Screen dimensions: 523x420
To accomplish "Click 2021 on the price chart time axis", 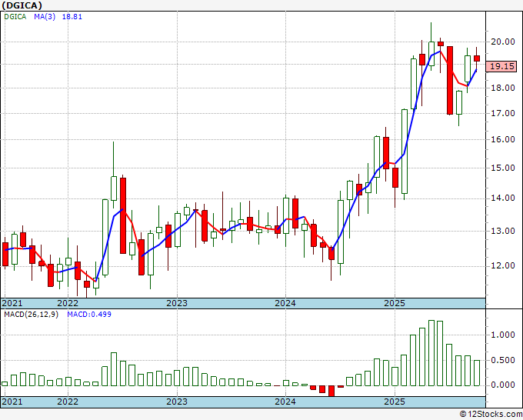I will point(12,303).
